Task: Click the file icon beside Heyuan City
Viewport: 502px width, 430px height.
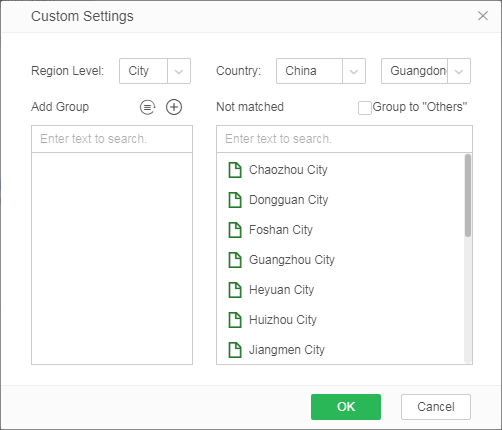Action: coord(235,290)
